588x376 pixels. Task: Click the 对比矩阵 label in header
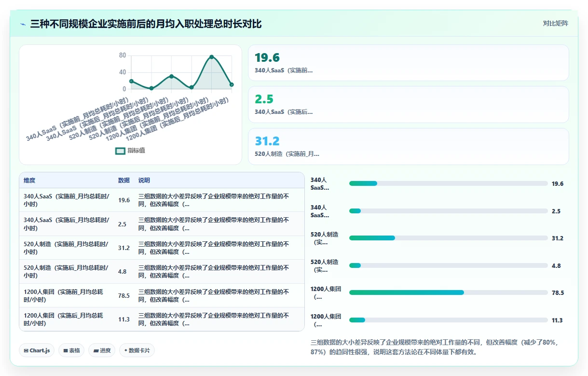pos(555,23)
